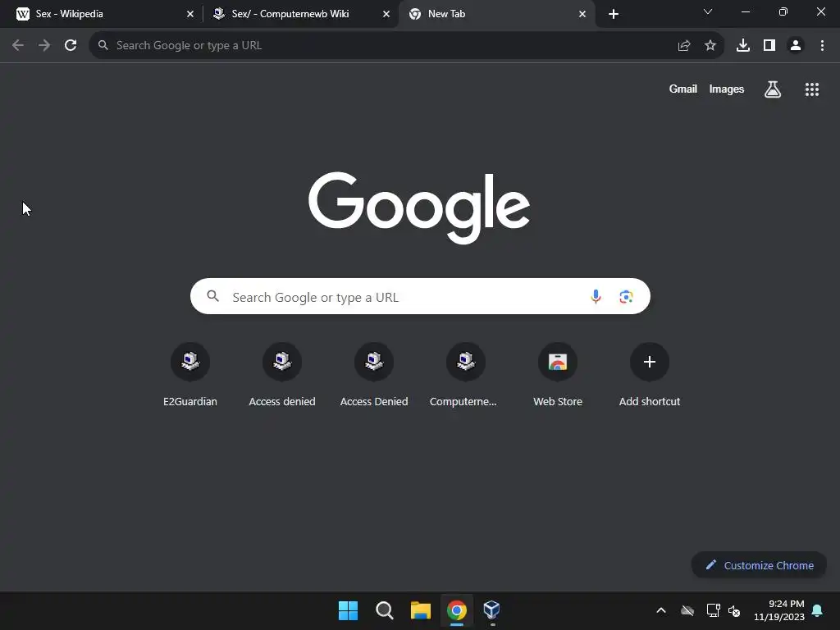Click the browser forward arrow

(x=44, y=46)
